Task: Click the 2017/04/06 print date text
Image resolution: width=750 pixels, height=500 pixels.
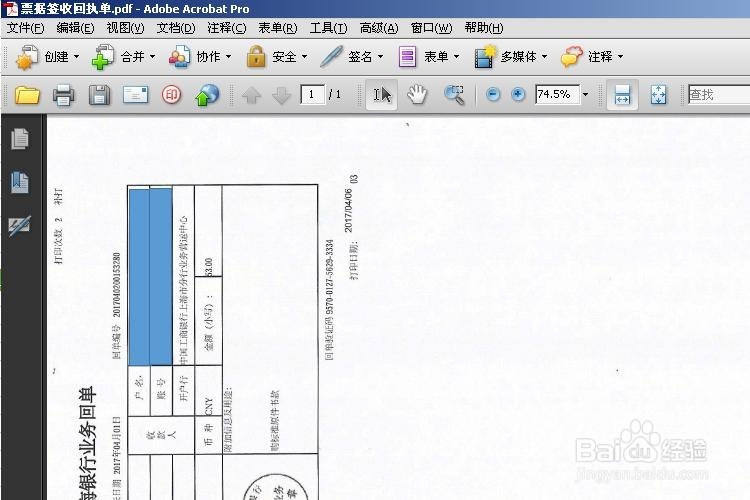Action: click(348, 210)
